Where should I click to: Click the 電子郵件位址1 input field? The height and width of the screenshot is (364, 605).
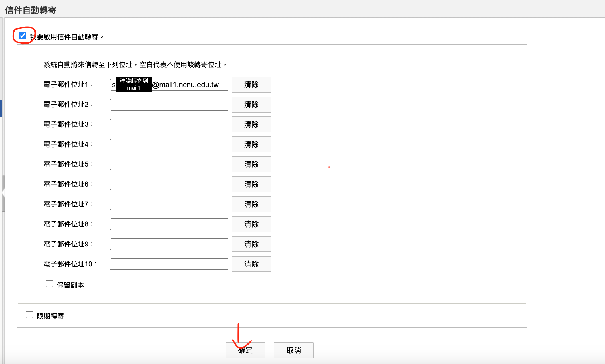pos(169,85)
